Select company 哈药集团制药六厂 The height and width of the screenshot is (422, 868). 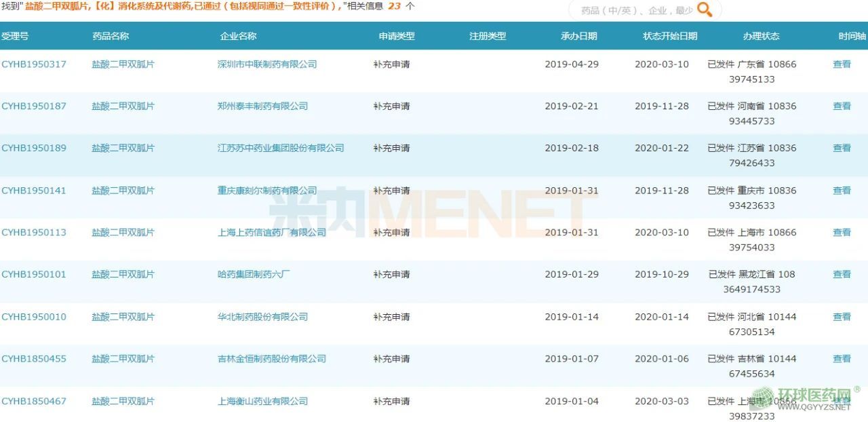254,275
